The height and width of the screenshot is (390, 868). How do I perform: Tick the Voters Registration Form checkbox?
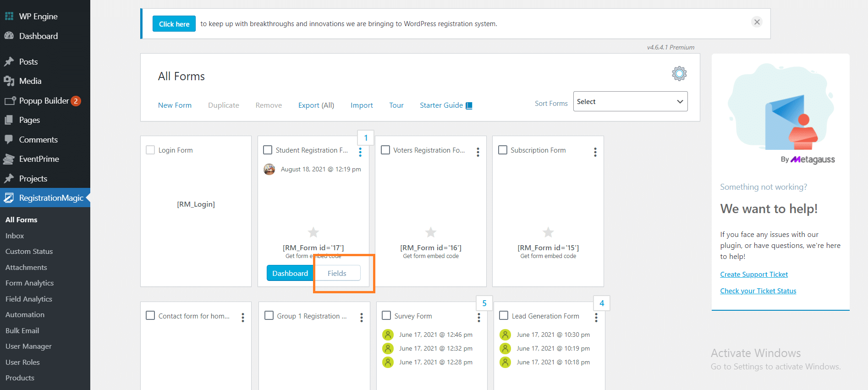coord(385,150)
